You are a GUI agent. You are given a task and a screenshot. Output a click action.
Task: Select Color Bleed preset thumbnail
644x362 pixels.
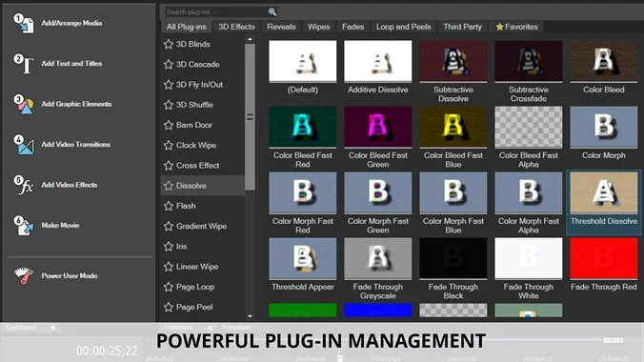tap(604, 61)
